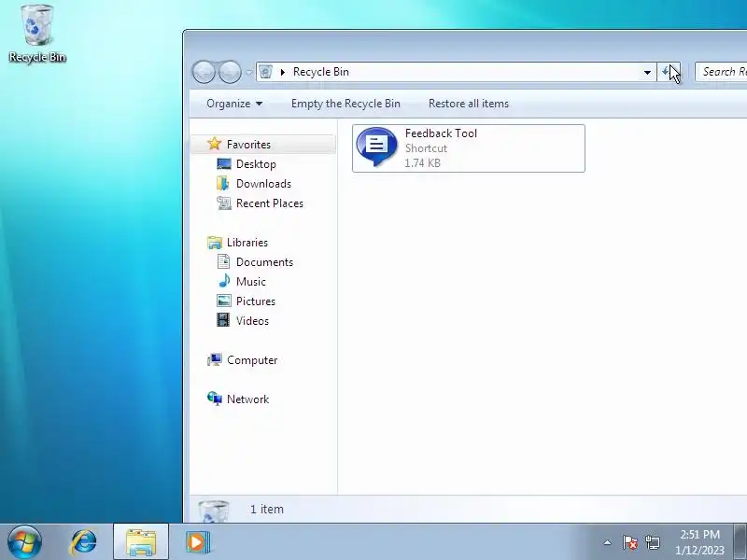Click the Favorites star icon
This screenshot has height=560, width=747.
coord(215,144)
